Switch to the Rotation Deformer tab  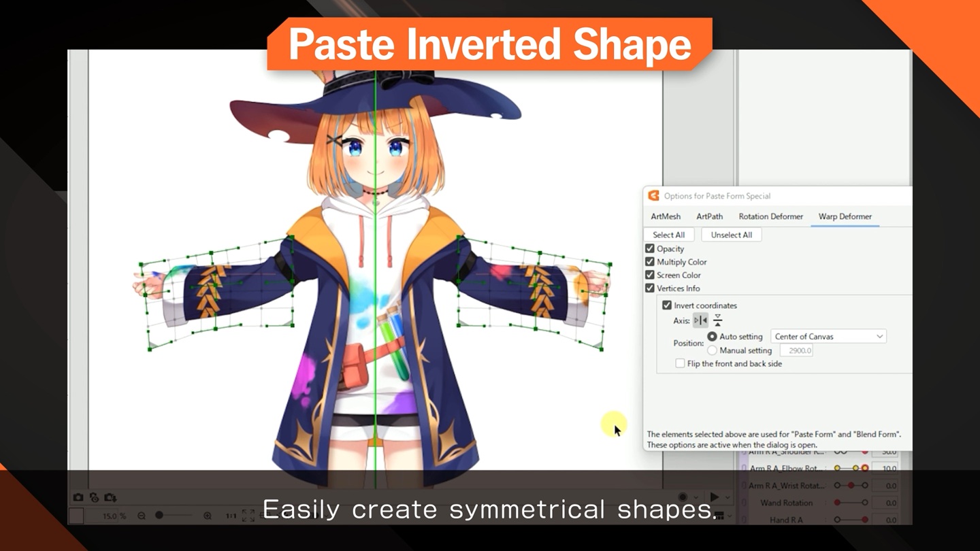click(770, 216)
